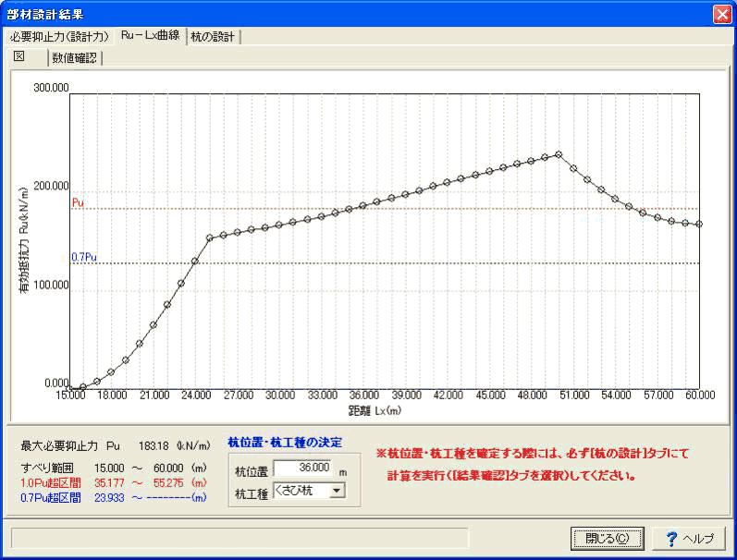The height and width of the screenshot is (560, 737).
Task: Click the 距離 Lx(m) axis title
Action: pos(376,408)
